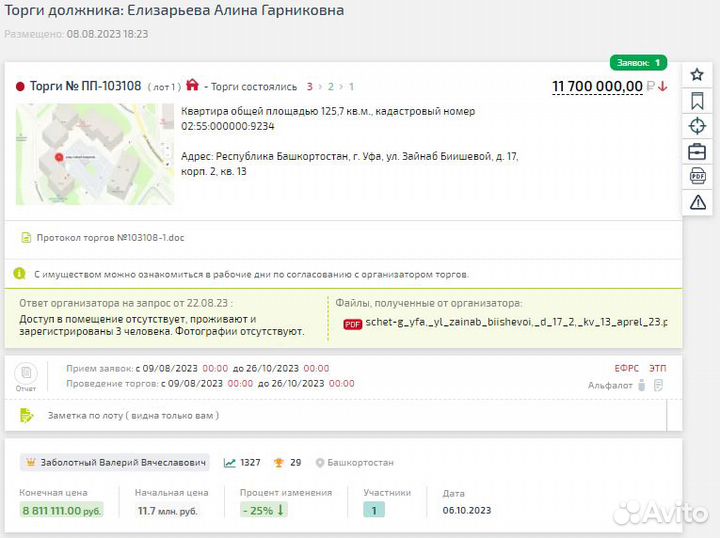Select auction stage 2 in the breadcrumb
Screen dimensions: 720x538
pyautogui.click(x=331, y=86)
